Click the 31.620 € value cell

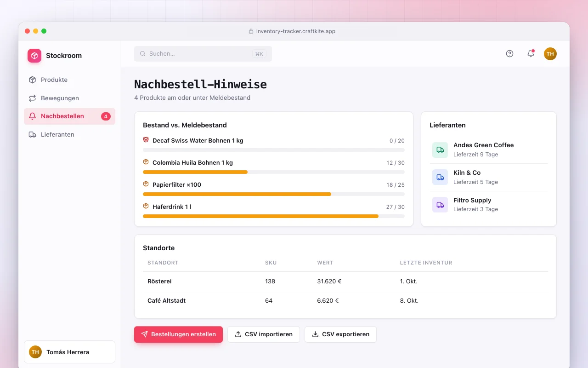pos(329,281)
